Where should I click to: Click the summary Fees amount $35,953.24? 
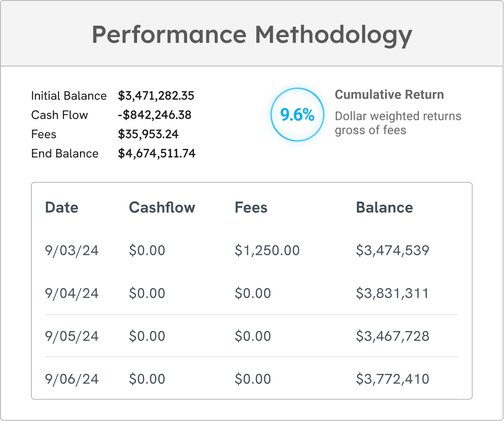tap(148, 134)
